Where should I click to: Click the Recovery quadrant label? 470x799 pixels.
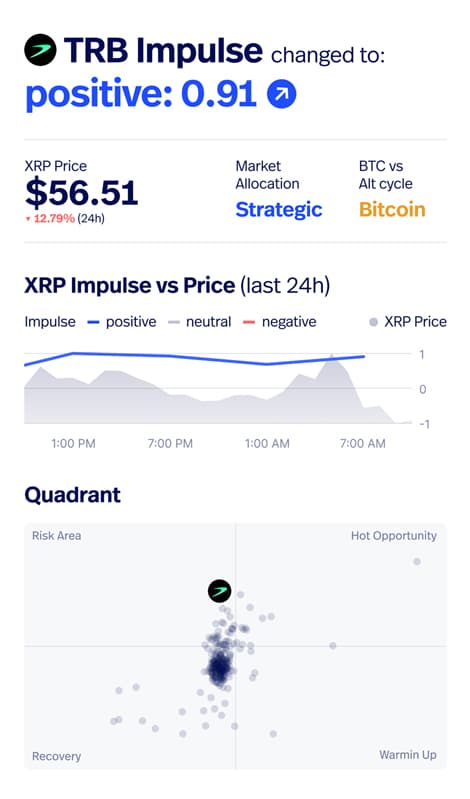coord(57,756)
